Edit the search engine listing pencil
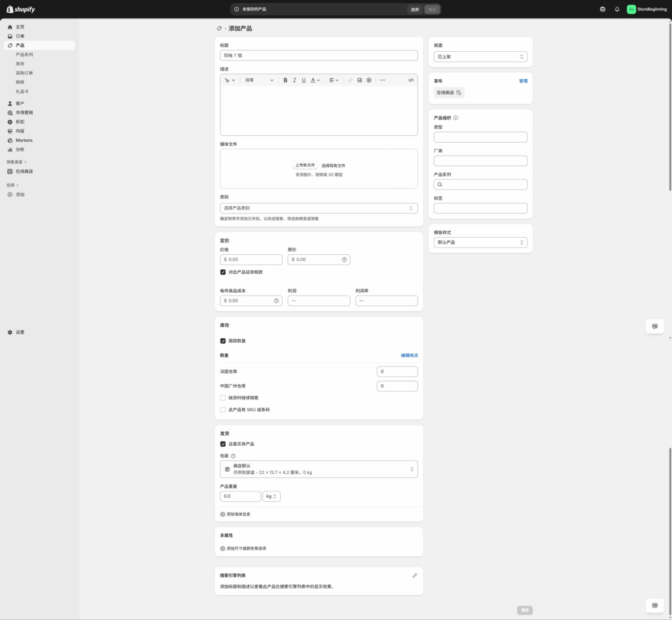The image size is (672, 620). (414, 575)
